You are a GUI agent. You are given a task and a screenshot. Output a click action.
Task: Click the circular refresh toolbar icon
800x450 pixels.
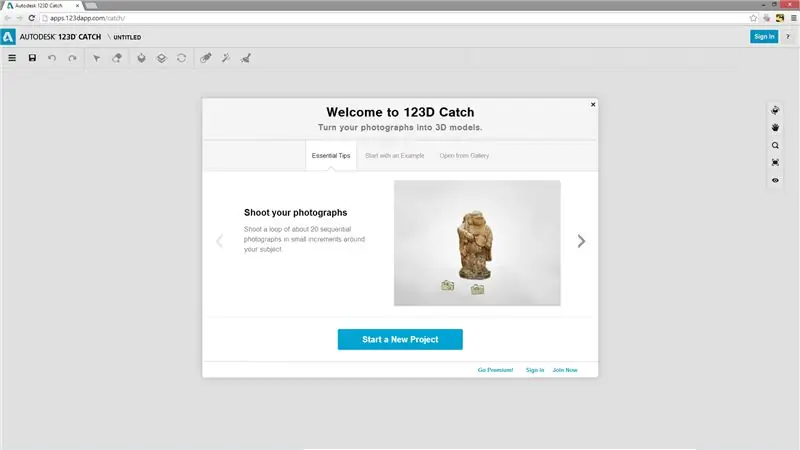point(181,58)
